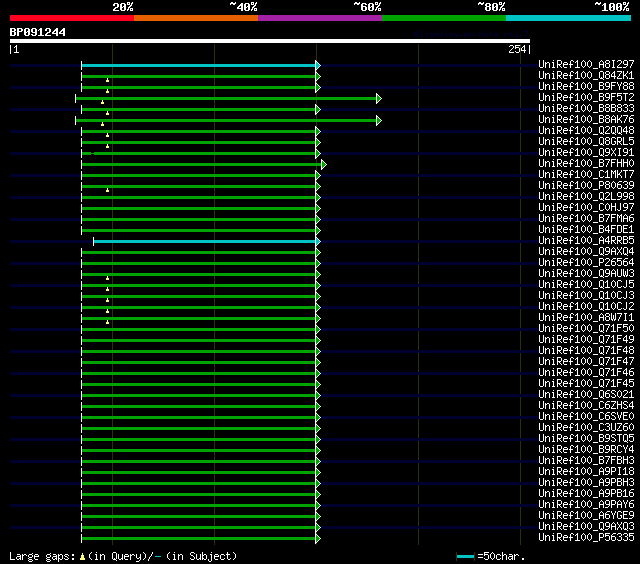This screenshot has width=640, height=564.
Task: Select UniRef100_Q71F49 label
Action: coord(586,340)
